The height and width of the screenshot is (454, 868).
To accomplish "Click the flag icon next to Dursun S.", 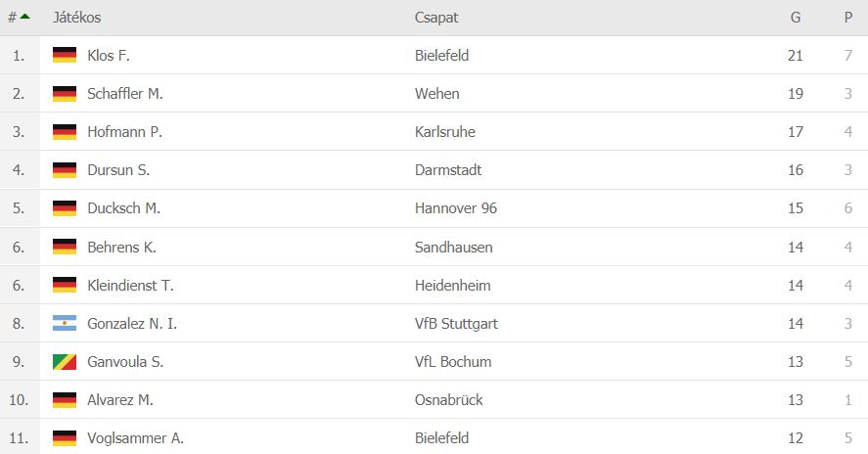I will coord(65,170).
